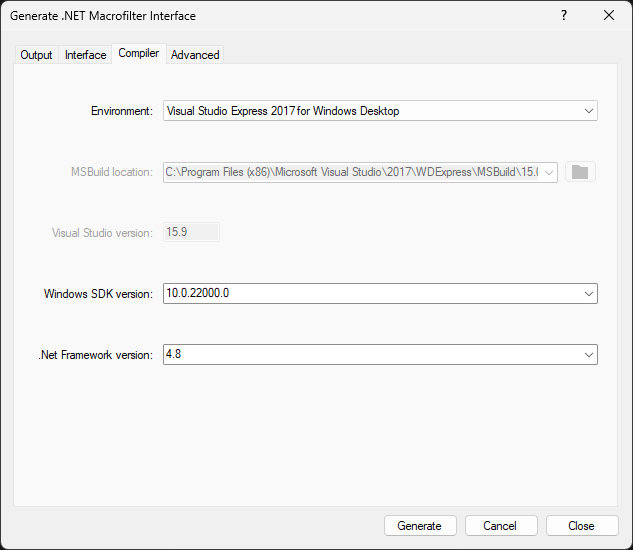Switch to the Output tab
Screen dimensions: 633x550
pos(37,55)
